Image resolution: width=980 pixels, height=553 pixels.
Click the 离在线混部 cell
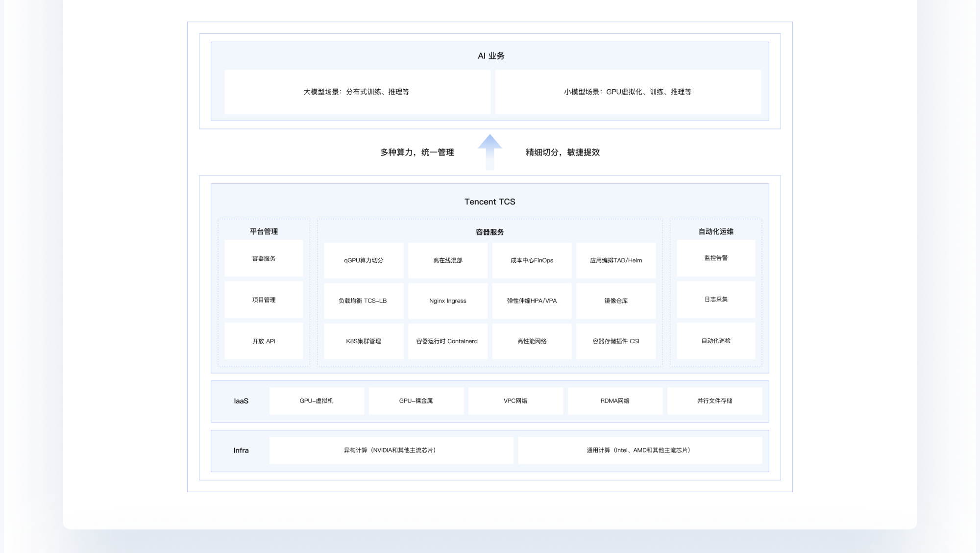point(447,260)
